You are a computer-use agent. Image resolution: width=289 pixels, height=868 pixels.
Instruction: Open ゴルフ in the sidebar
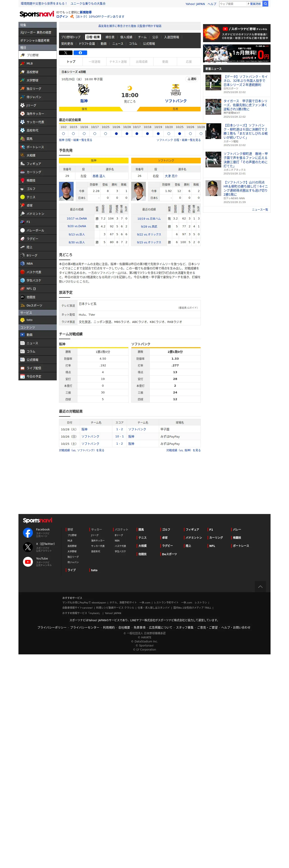(x=37, y=189)
